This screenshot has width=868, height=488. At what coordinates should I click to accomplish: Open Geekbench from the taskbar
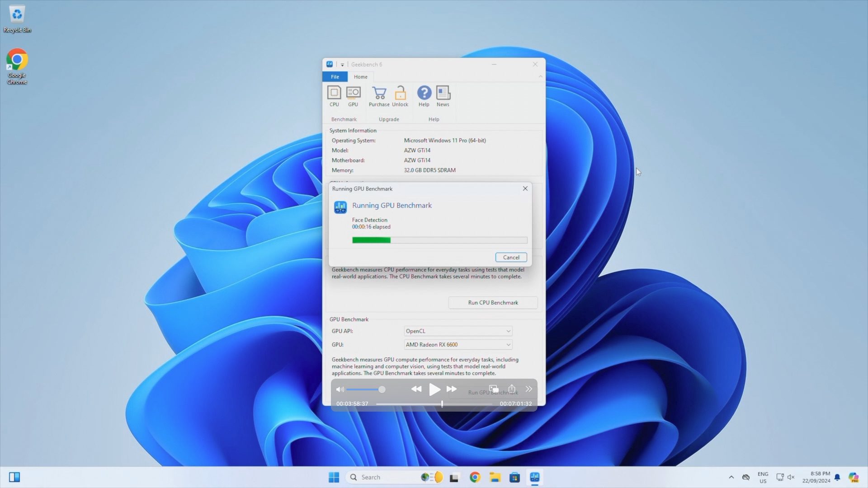535,477
